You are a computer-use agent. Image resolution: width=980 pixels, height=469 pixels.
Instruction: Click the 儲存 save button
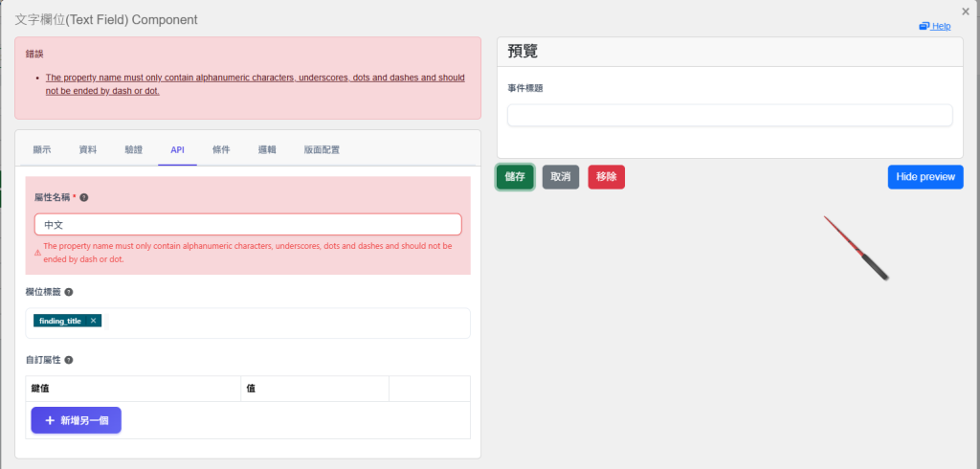coord(515,177)
